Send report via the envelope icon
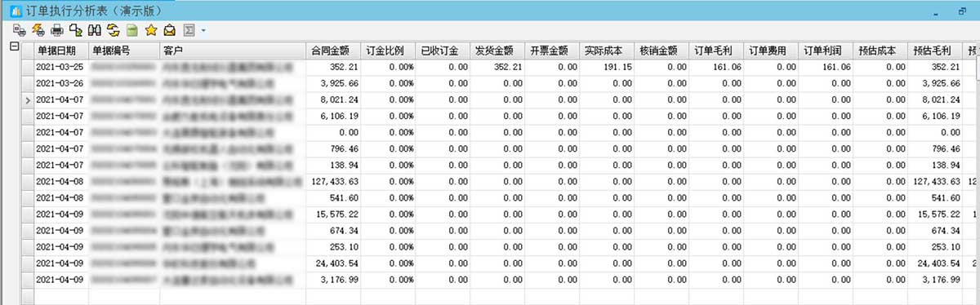This screenshot has width=980, height=305. [x=170, y=30]
